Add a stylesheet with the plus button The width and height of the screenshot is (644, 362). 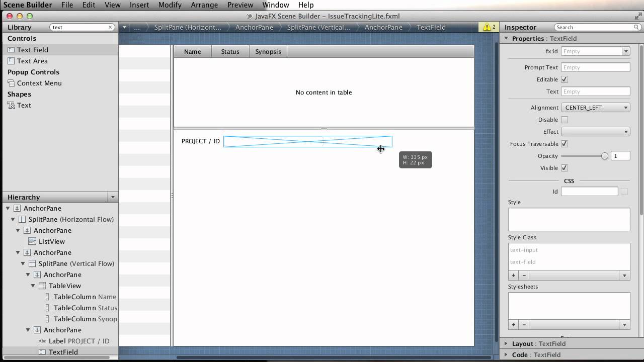(x=514, y=324)
